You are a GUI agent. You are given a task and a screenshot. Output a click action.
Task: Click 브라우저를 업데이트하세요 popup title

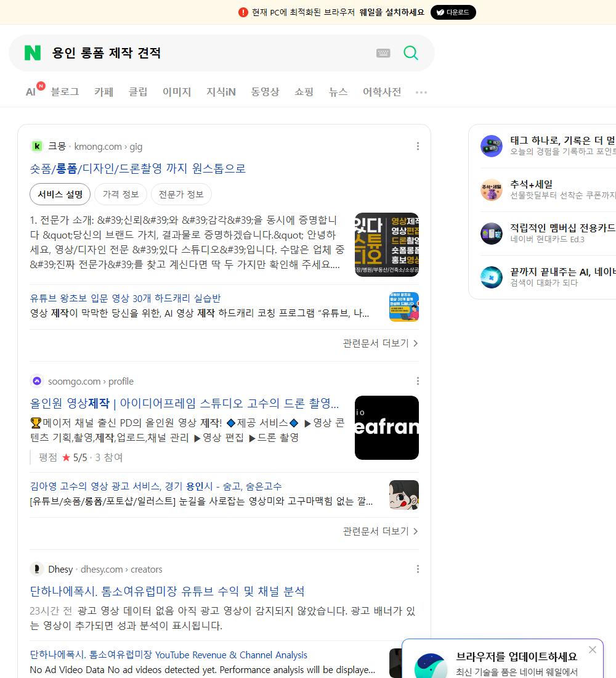[x=517, y=656]
